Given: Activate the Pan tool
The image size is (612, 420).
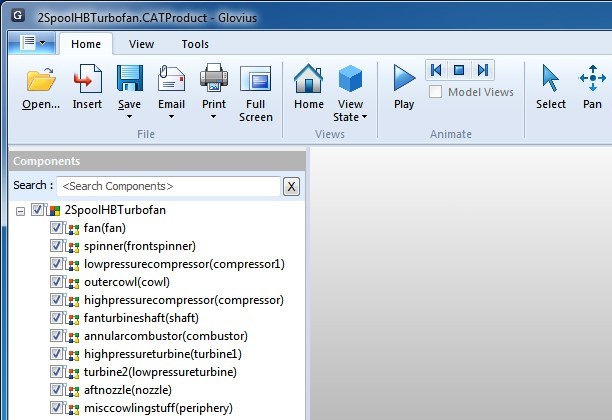Looking at the screenshot, I should click(x=593, y=80).
